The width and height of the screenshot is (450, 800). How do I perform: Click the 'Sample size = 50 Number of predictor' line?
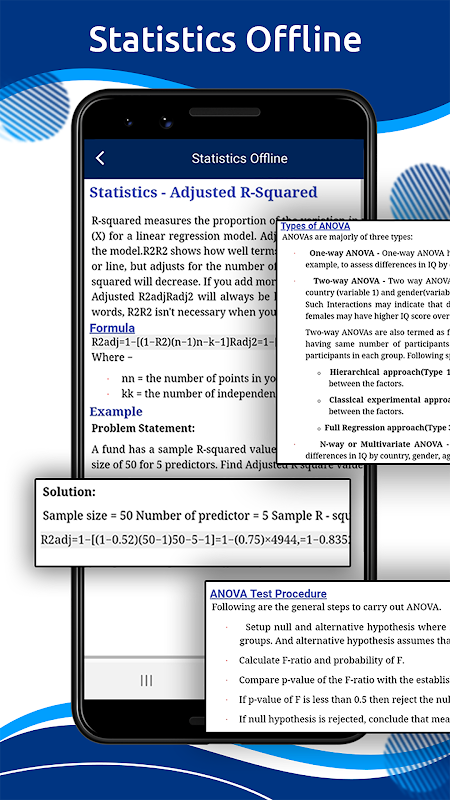(196, 515)
